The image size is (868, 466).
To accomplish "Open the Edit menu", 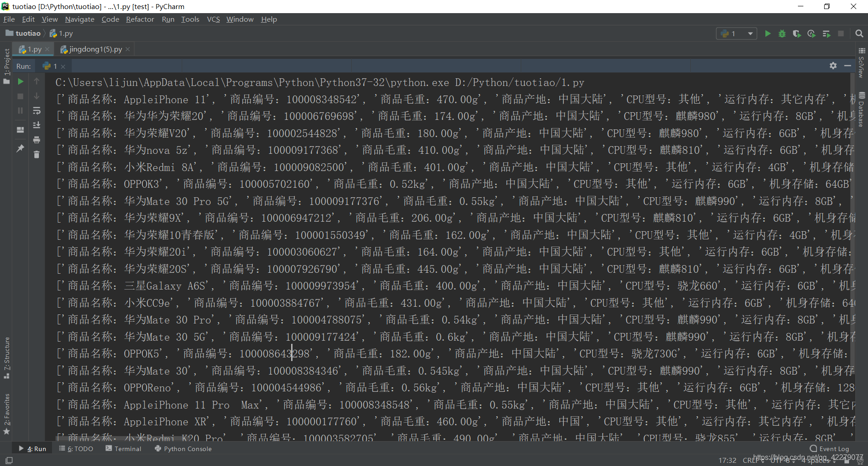I will pos(28,19).
